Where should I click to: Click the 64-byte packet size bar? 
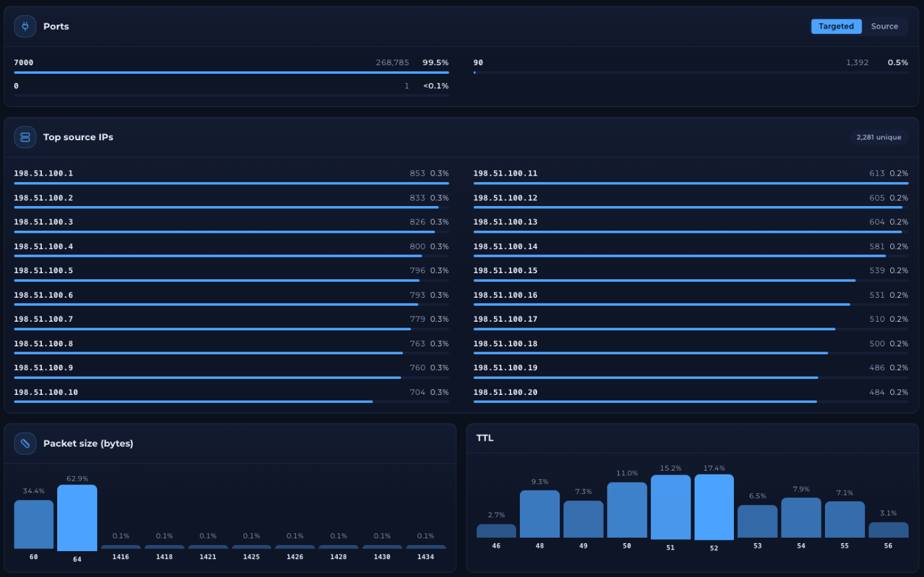(x=77, y=518)
